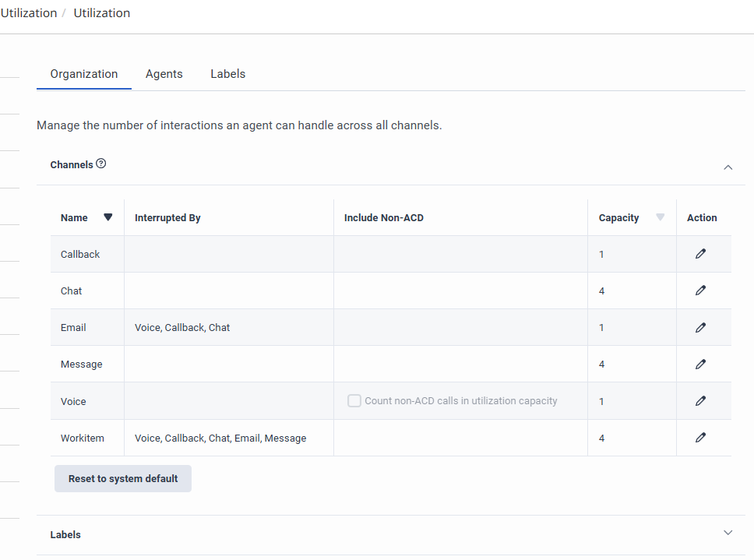Click the Labels section header title
The height and width of the screenshot is (560, 754).
(65, 535)
